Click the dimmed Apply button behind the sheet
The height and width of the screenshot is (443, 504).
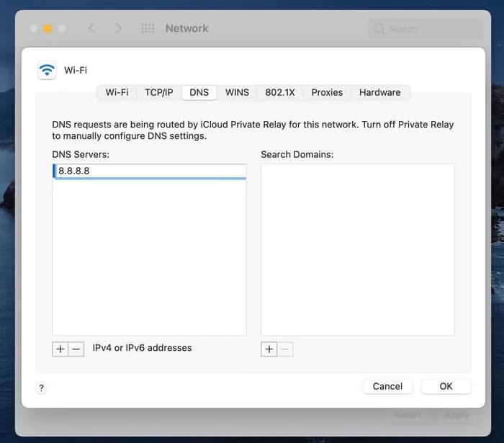click(456, 415)
